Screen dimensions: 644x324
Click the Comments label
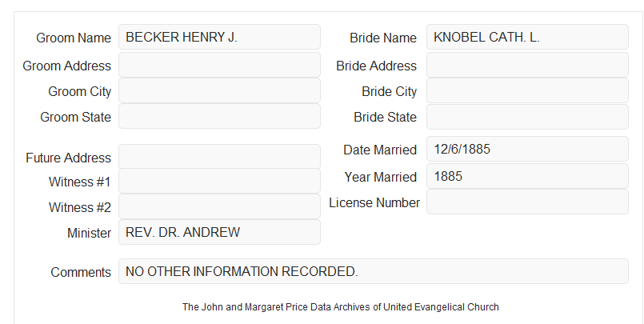pos(81,272)
